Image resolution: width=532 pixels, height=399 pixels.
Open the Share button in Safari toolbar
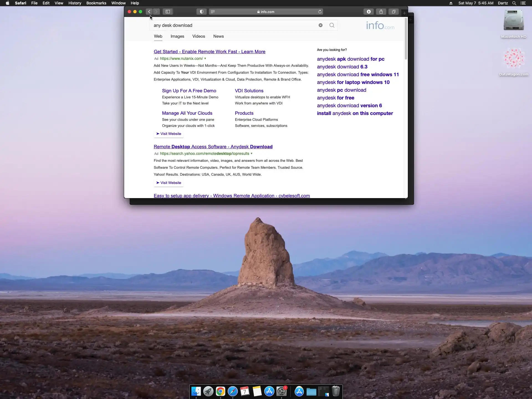tap(381, 12)
